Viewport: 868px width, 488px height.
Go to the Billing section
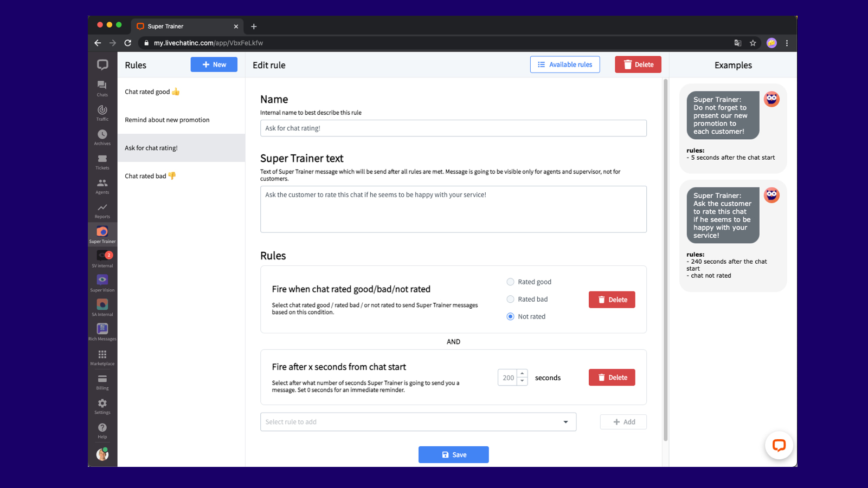[102, 382]
